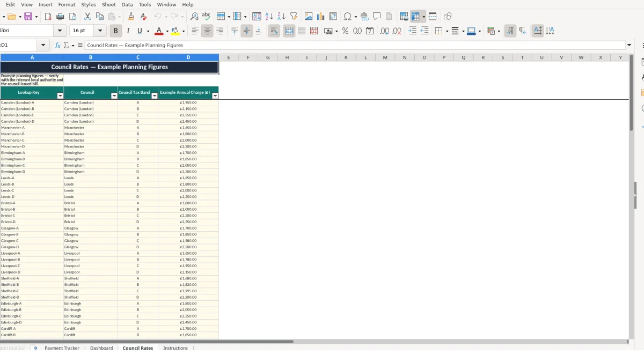This screenshot has width=644, height=362.
Task: Toggle Underline formatting
Action: (x=140, y=31)
